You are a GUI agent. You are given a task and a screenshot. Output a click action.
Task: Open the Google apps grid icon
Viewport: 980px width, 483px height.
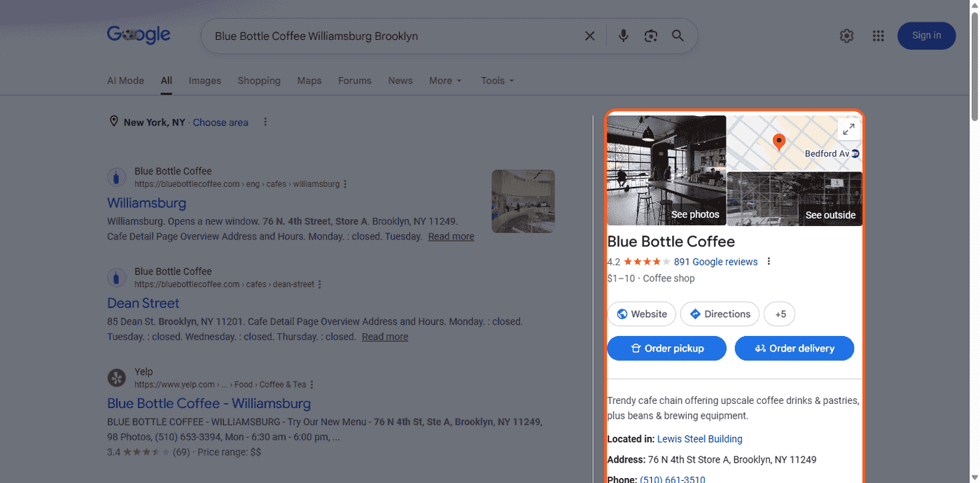pyautogui.click(x=878, y=36)
